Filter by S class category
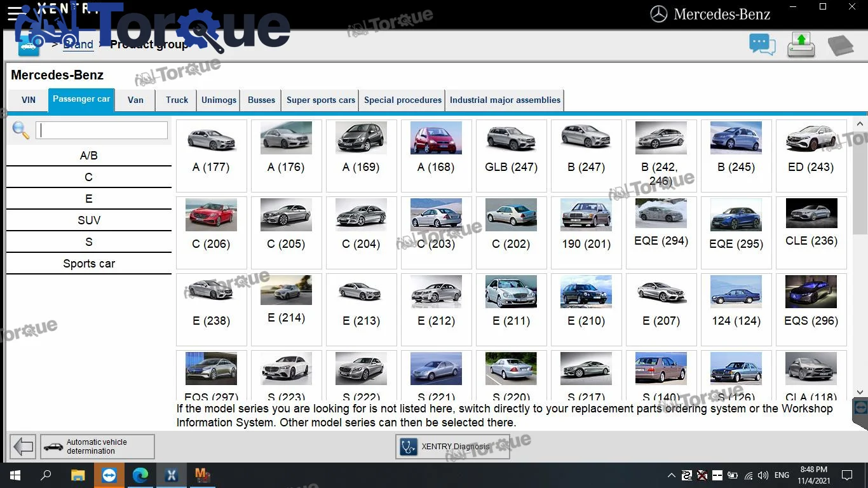 pyautogui.click(x=89, y=242)
